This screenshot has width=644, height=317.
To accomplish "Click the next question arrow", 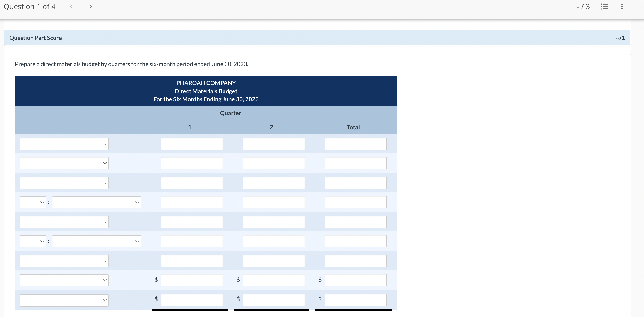I will (90, 7).
